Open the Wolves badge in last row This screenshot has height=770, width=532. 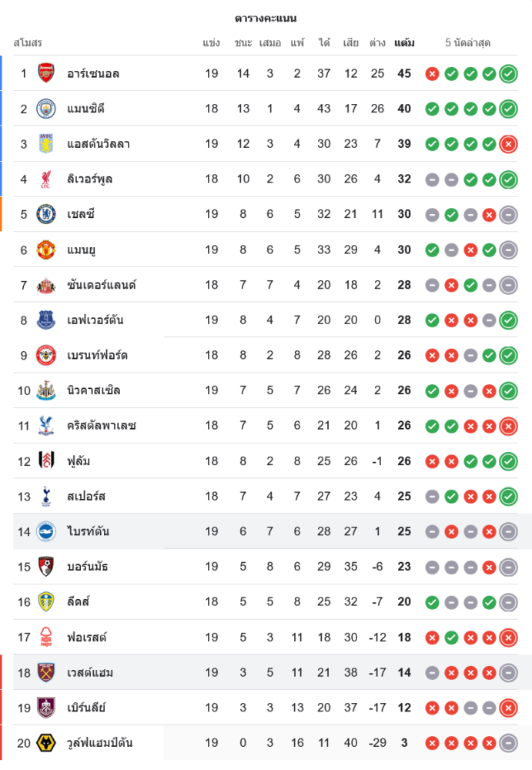pos(46,743)
